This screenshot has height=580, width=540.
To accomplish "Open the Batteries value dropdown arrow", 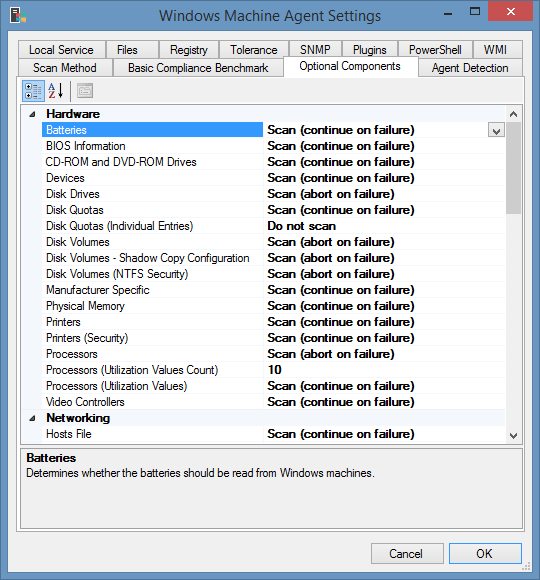I will tap(496, 131).
